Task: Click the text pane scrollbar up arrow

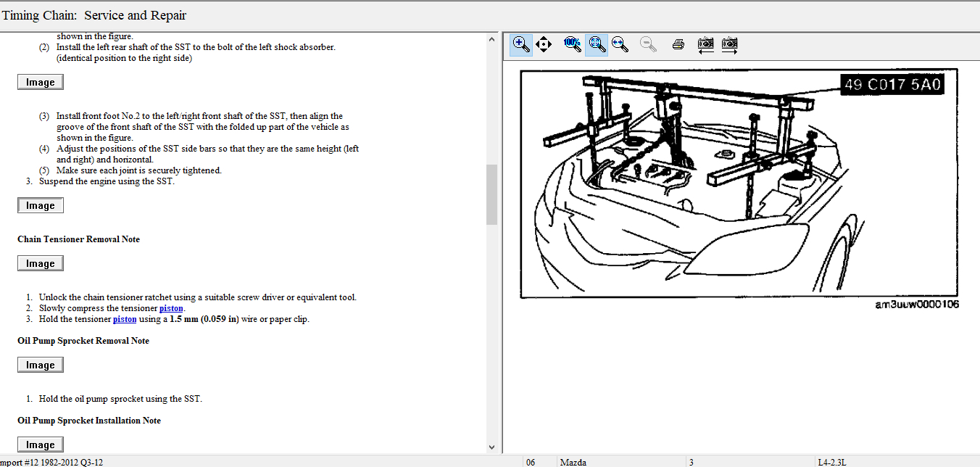Action: (x=491, y=38)
